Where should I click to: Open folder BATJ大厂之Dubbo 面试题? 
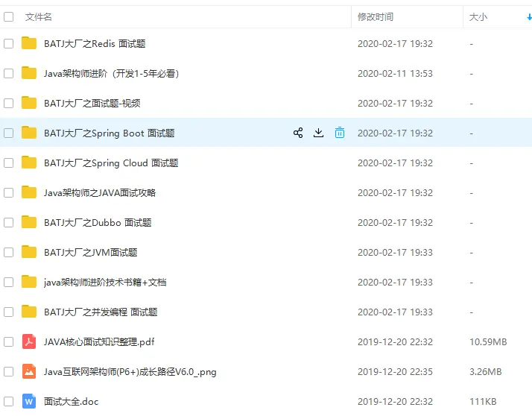point(98,222)
